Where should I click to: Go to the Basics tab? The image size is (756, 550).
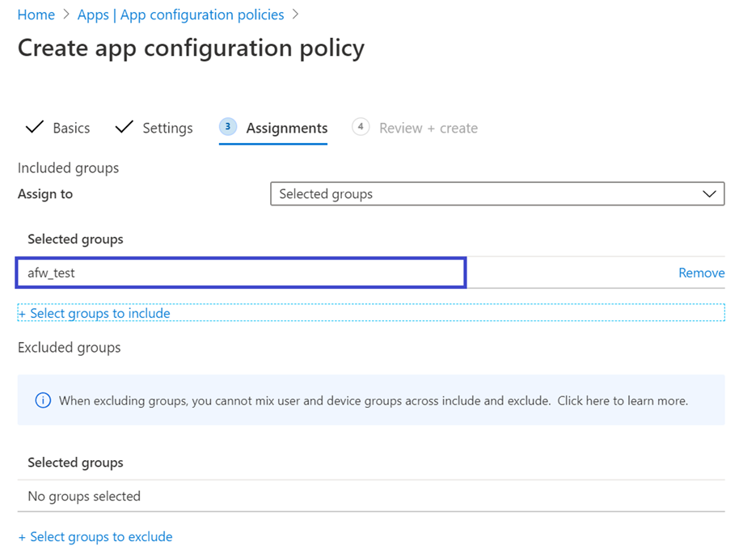point(71,128)
